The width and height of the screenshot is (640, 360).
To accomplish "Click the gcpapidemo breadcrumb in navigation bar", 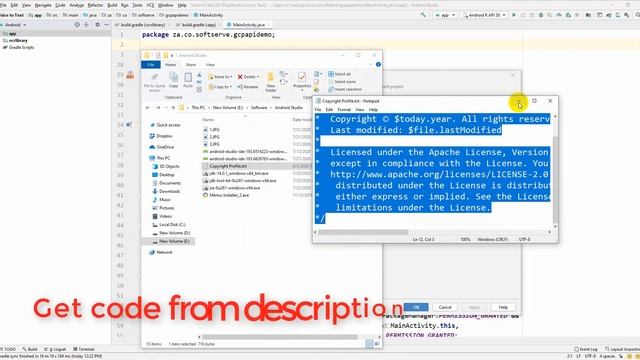I will [174, 15].
